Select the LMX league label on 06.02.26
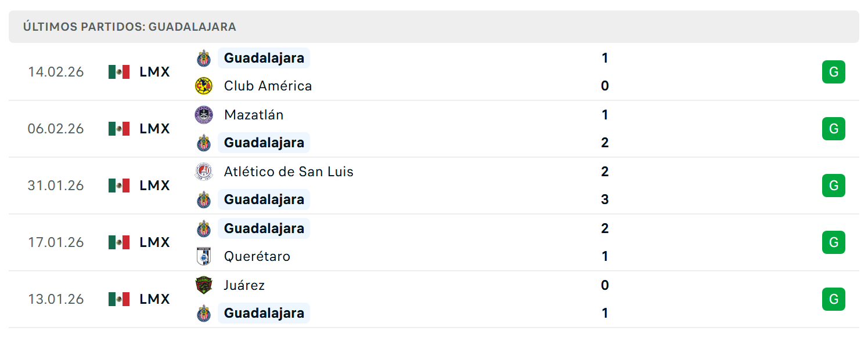 (x=154, y=129)
